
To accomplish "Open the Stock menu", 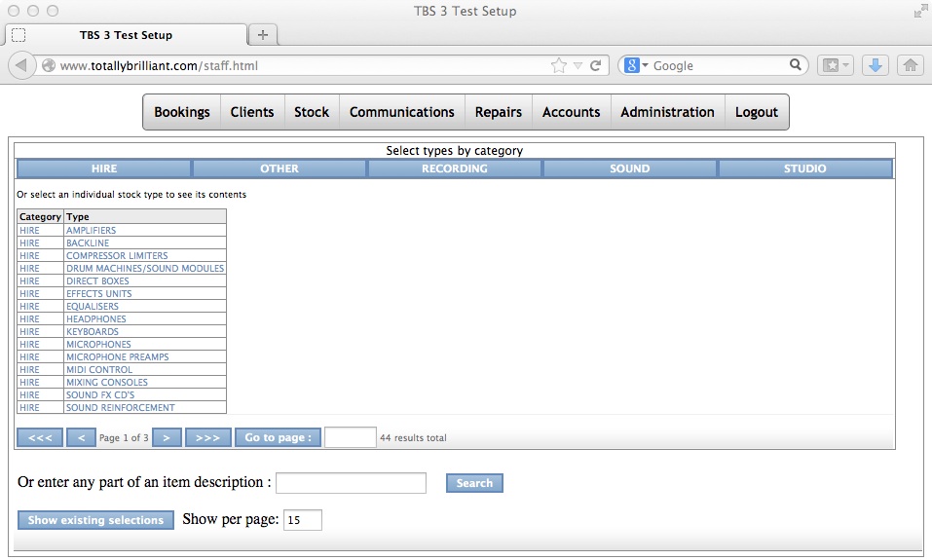I will point(312,112).
